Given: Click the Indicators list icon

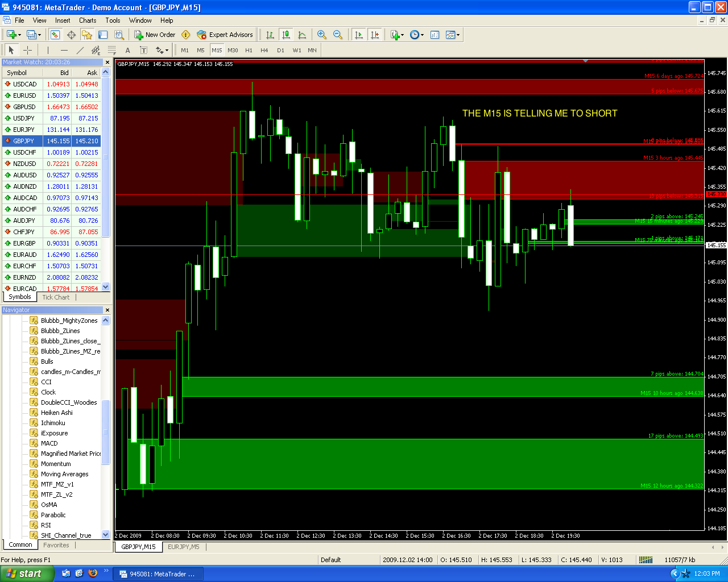Looking at the screenshot, I should 395,35.
